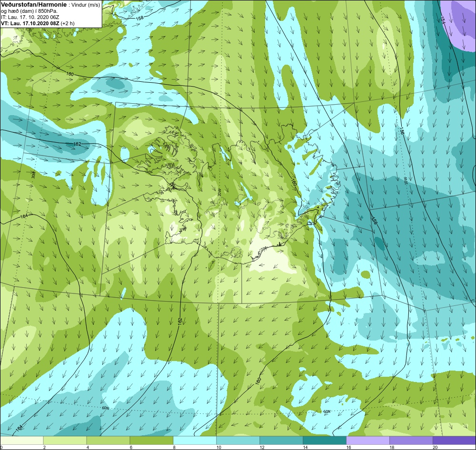Click the '20W' longitude label over Iceland
476x450 pixels.
coord(219,192)
